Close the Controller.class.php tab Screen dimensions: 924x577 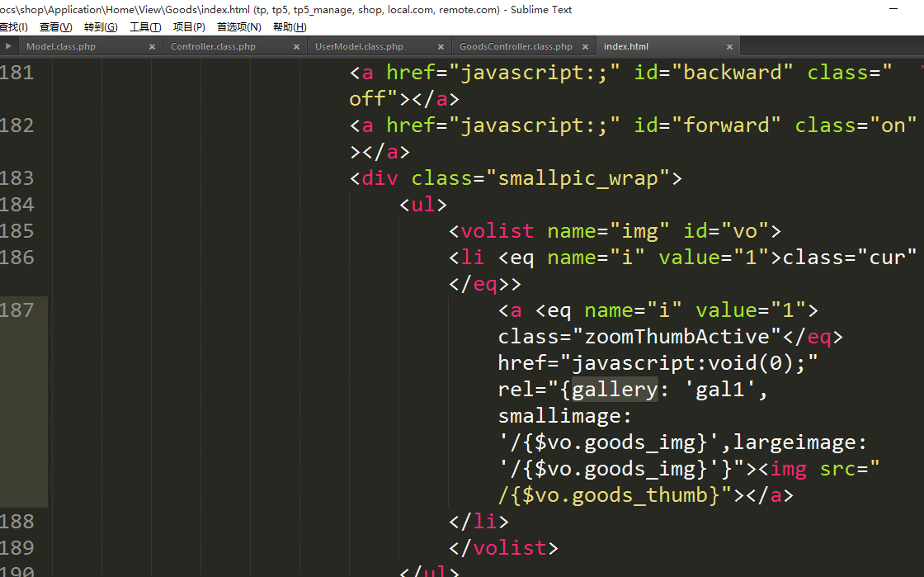296,47
